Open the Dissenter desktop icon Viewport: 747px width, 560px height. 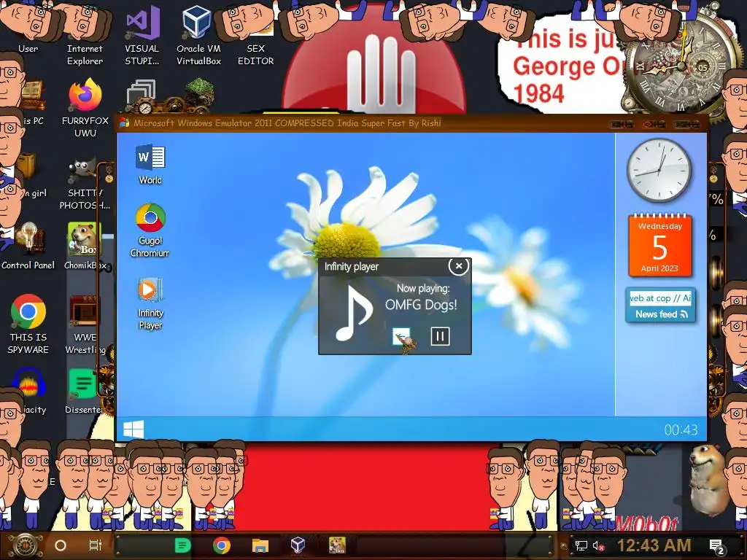pos(84,392)
